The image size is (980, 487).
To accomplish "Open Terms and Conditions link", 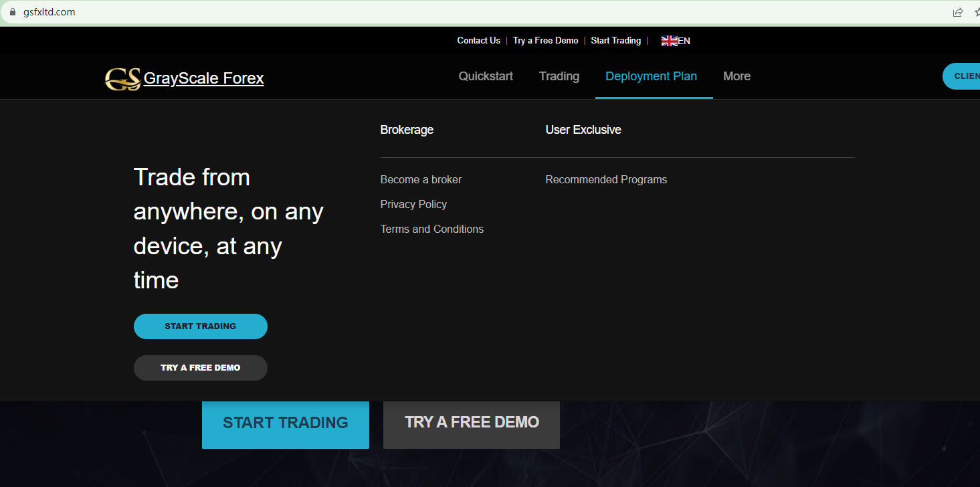I will coord(431,229).
